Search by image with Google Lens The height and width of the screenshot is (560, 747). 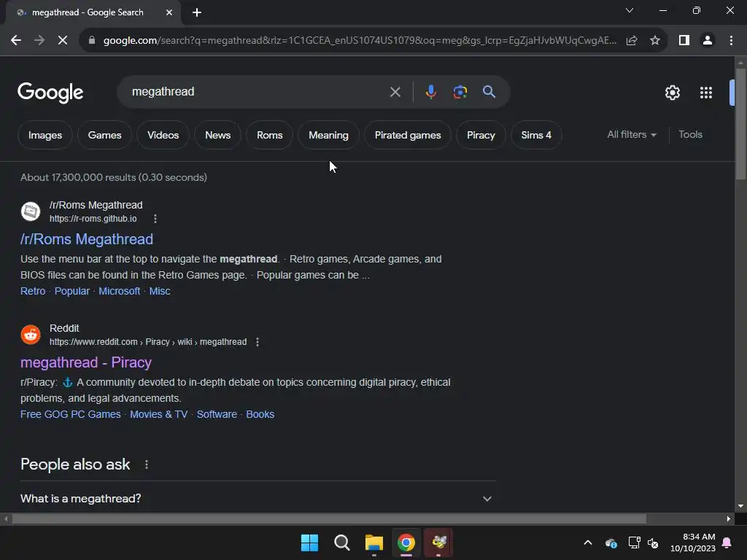[460, 92]
